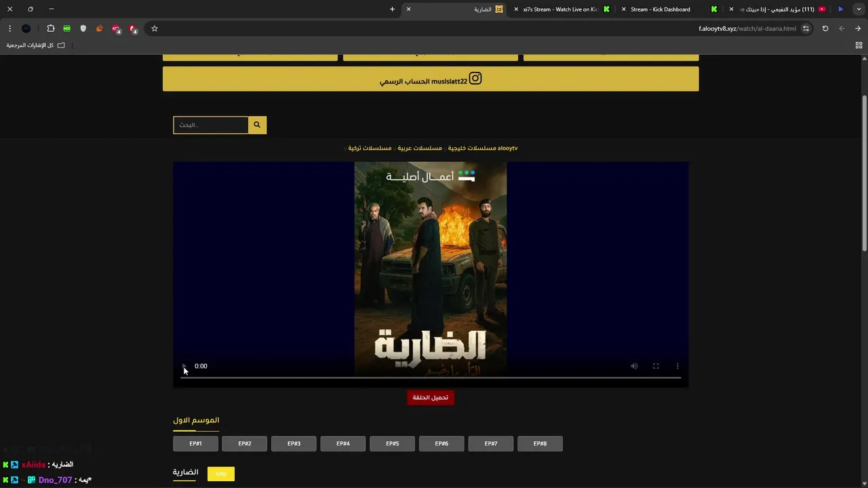This screenshot has width=868, height=488.
Task: Close the 'الضارية' tab
Action: click(x=408, y=9)
